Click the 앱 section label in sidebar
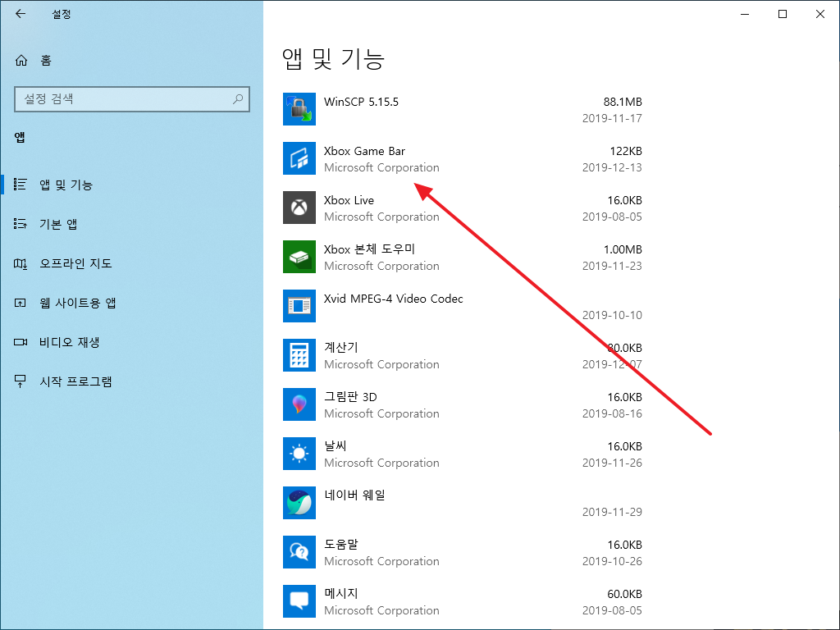 pos(20,138)
